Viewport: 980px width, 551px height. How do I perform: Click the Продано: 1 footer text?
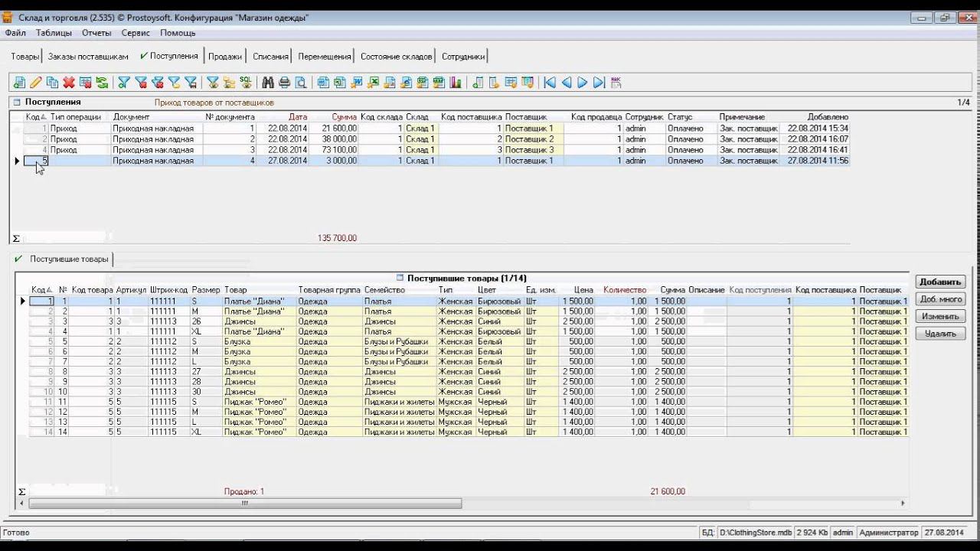point(244,491)
